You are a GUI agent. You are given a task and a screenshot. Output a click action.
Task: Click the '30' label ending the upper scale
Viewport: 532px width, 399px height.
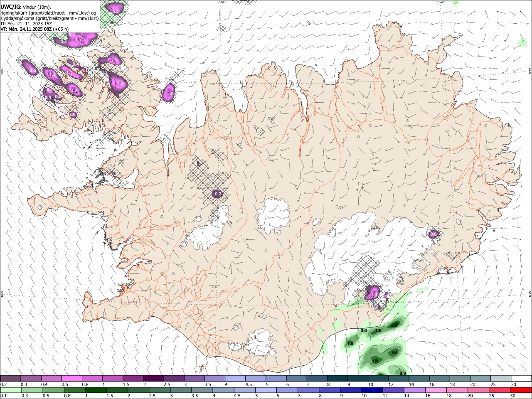tap(514, 385)
